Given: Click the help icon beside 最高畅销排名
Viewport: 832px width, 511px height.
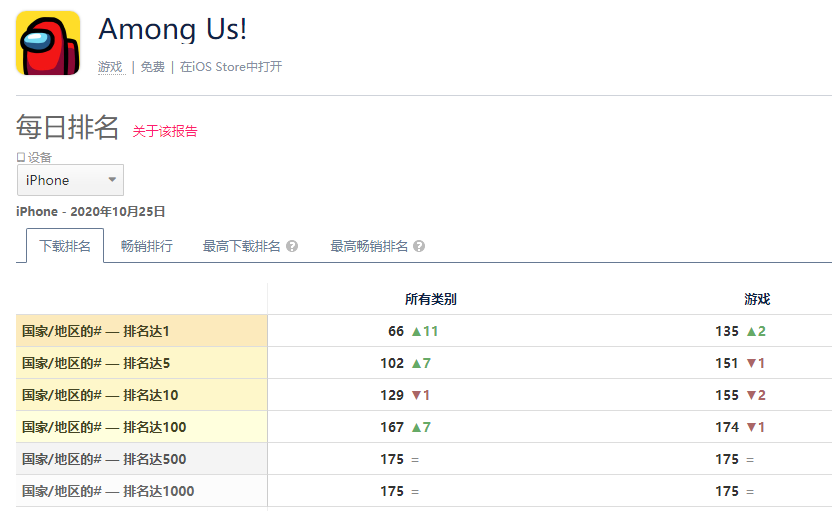Looking at the screenshot, I should pyautogui.click(x=419, y=246).
